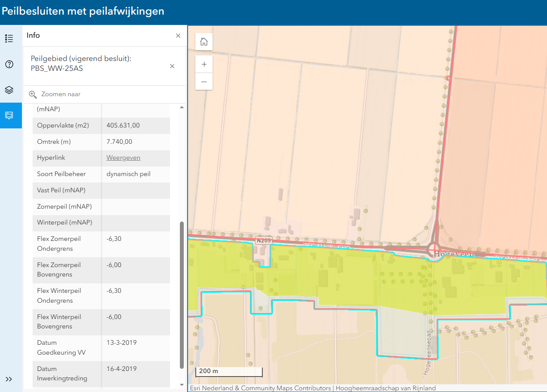Click the Datum Goedkeuring VV label

(61, 348)
